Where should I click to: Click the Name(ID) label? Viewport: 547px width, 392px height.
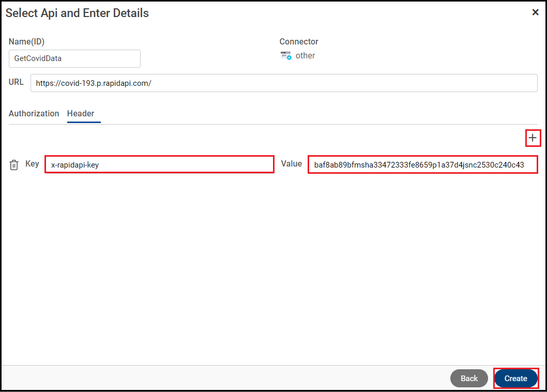[x=26, y=41]
